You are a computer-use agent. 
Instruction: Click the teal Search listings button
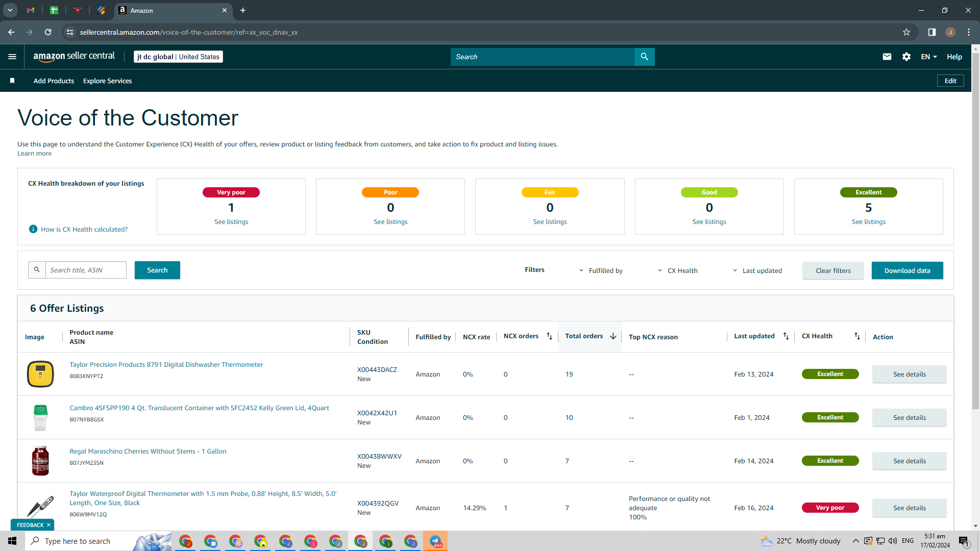(x=157, y=270)
